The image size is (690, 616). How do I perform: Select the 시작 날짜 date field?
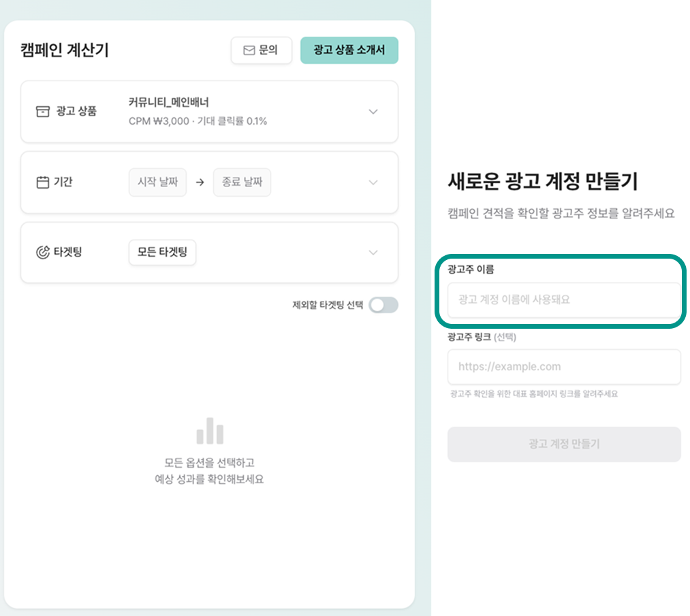click(157, 182)
